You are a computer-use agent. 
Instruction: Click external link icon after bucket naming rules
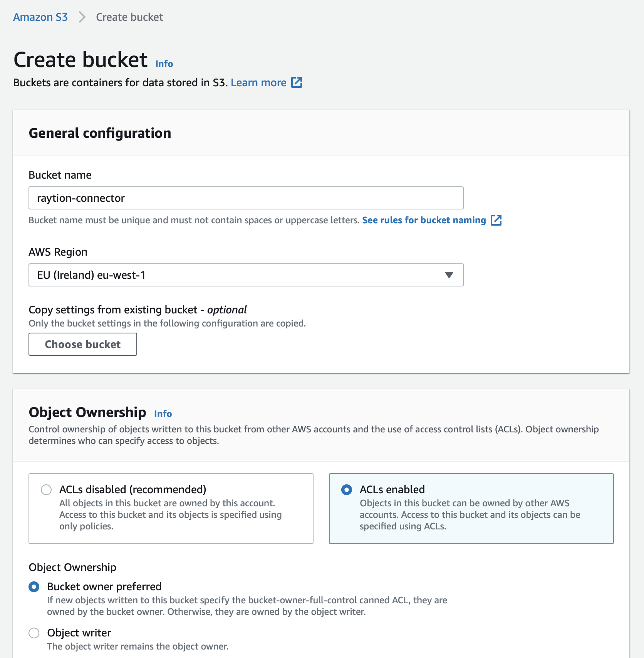(x=497, y=220)
